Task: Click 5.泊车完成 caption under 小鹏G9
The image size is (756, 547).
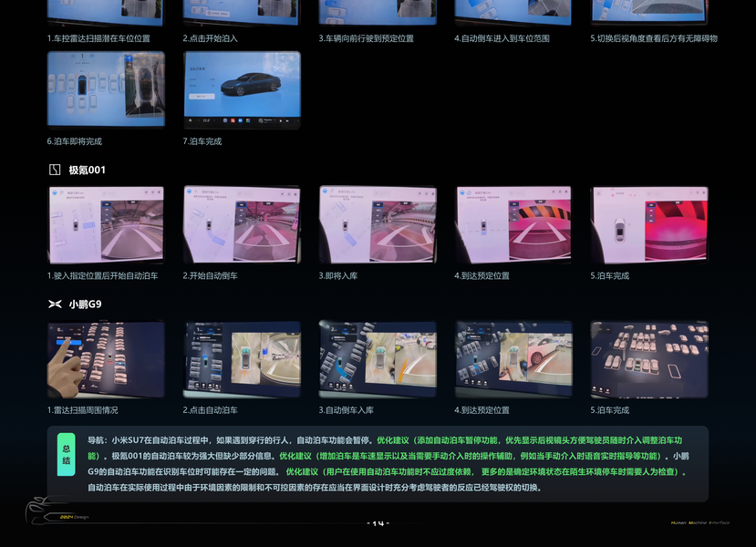Action: [609, 410]
